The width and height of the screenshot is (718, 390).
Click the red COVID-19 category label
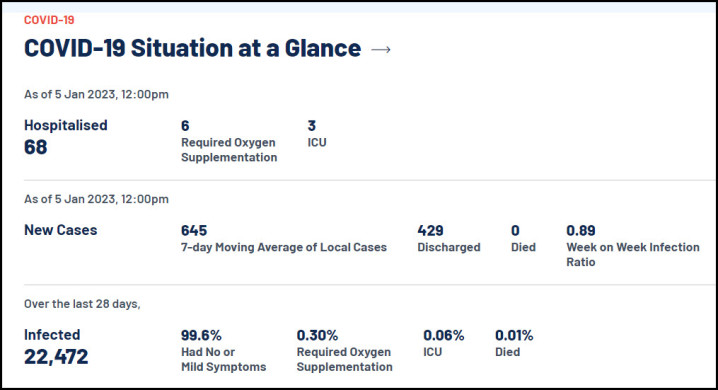[49, 20]
